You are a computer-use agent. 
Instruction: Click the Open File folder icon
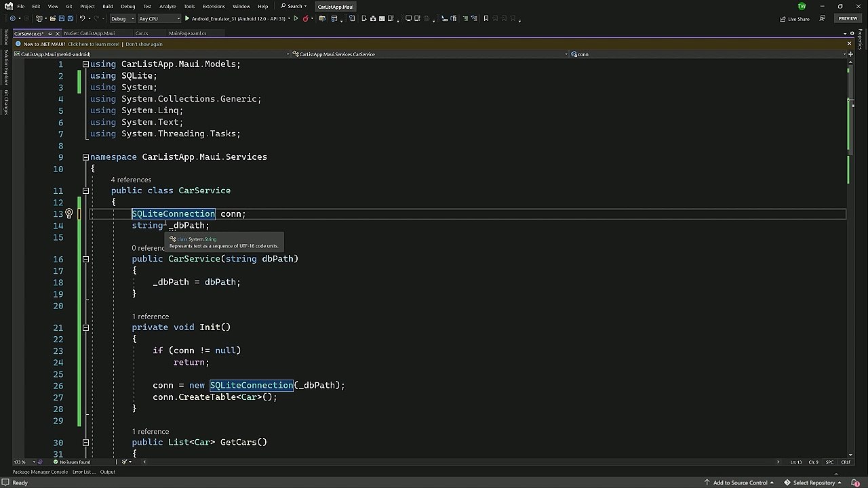click(x=52, y=18)
